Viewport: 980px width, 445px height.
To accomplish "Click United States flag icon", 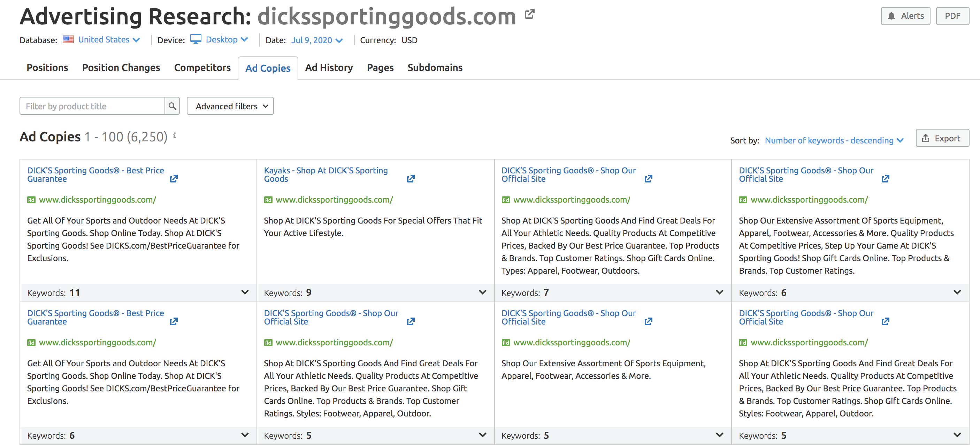I will 68,39.
